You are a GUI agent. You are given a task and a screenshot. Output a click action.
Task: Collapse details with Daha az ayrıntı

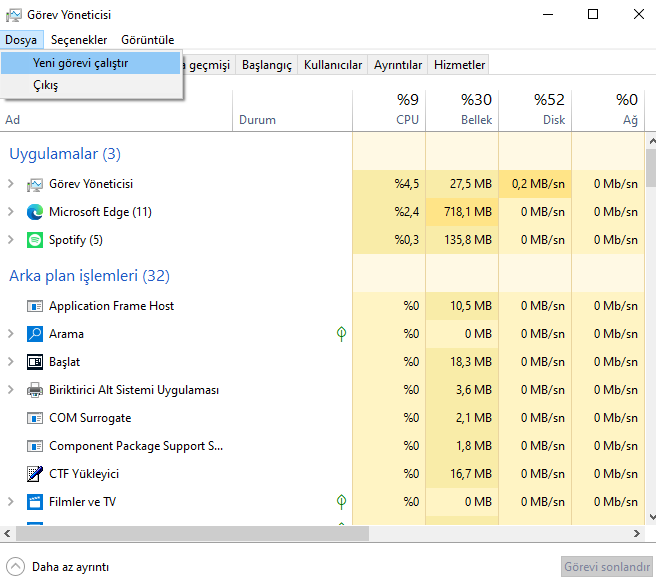pos(58,566)
